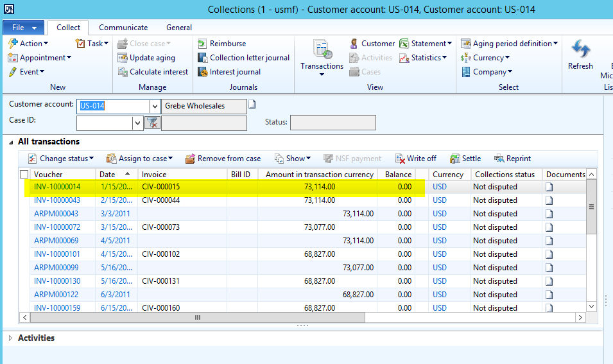Open voucher link INV-10000043

57,200
